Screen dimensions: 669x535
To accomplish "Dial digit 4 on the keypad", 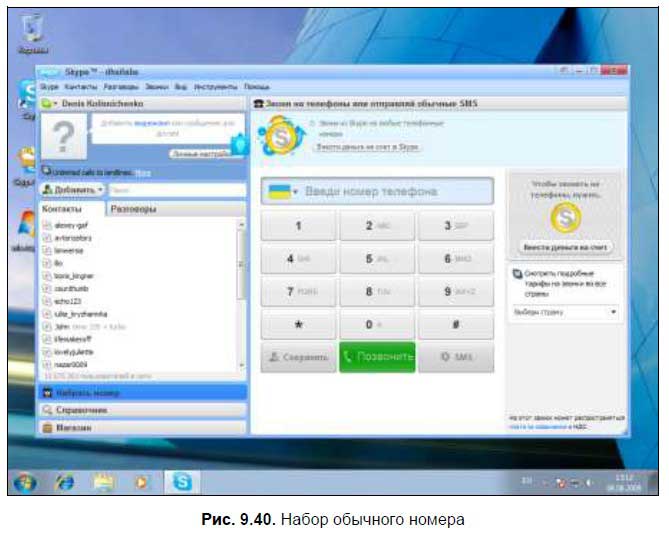I will tap(298, 259).
